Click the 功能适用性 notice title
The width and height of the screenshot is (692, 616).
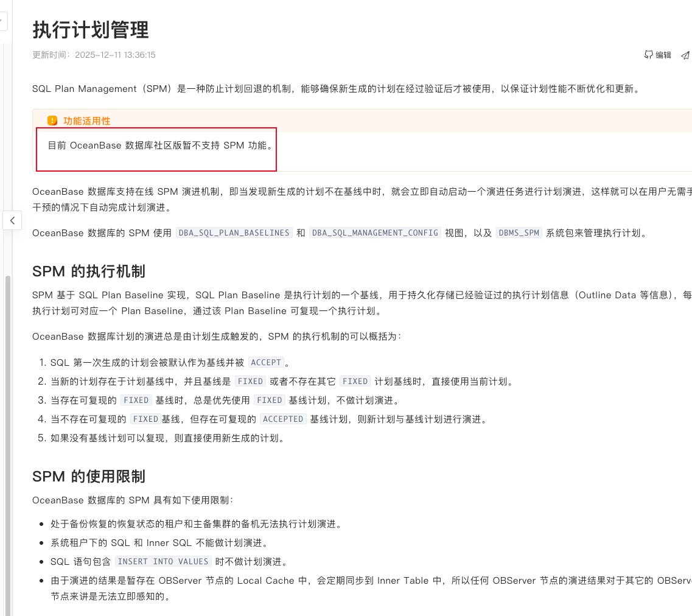[x=87, y=121]
